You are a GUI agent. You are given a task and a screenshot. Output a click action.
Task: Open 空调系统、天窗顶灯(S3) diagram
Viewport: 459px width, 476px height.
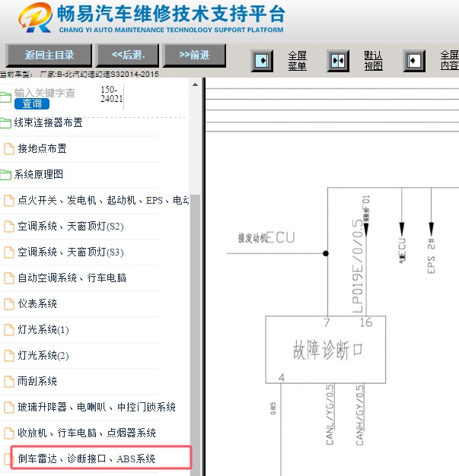(71, 252)
